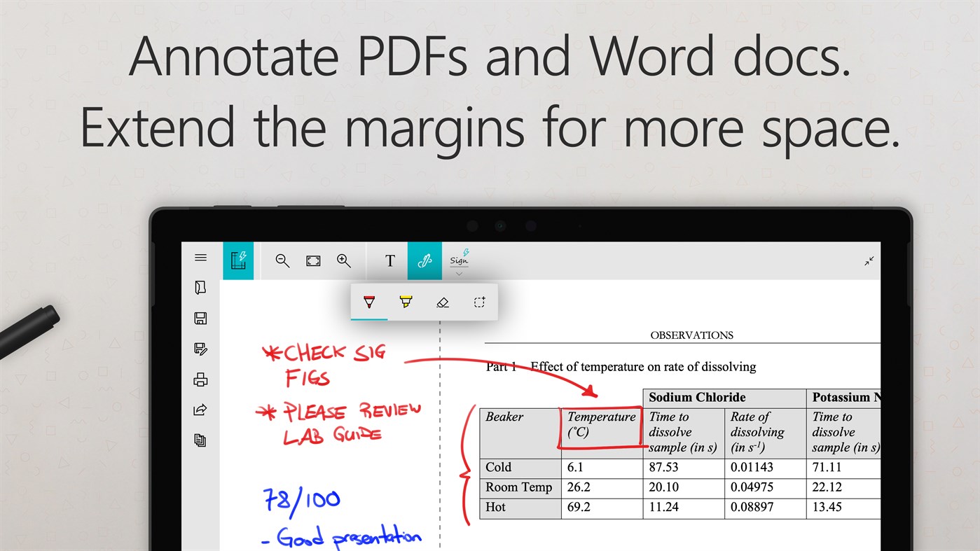Zoom out on the document
Image resolution: width=980 pixels, height=551 pixels.
point(282,260)
